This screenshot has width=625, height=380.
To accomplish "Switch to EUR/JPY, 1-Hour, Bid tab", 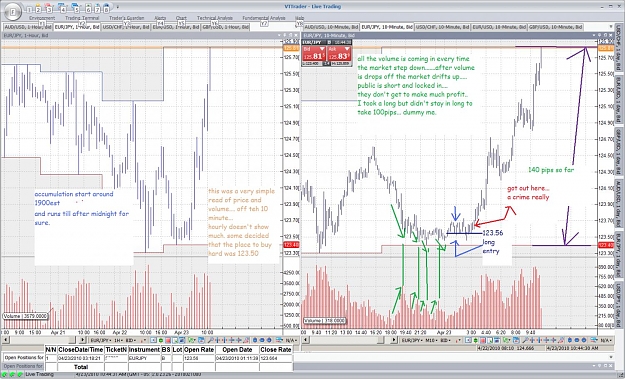I will click(x=77, y=27).
